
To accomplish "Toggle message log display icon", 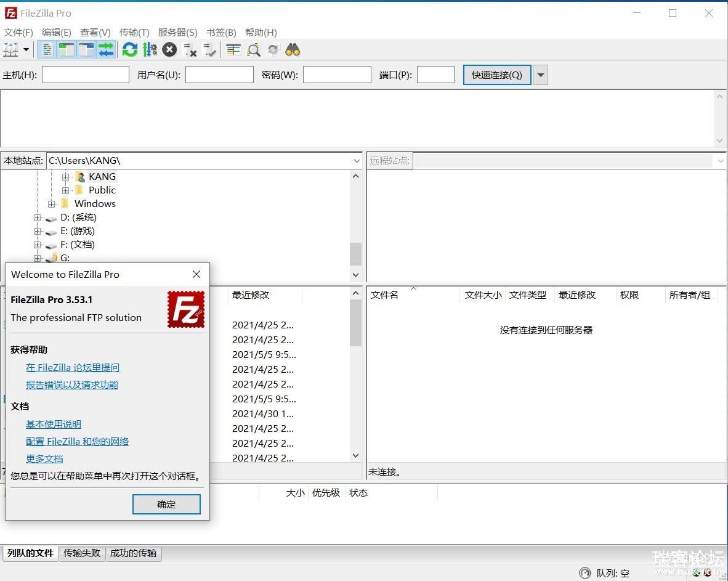I will click(47, 49).
